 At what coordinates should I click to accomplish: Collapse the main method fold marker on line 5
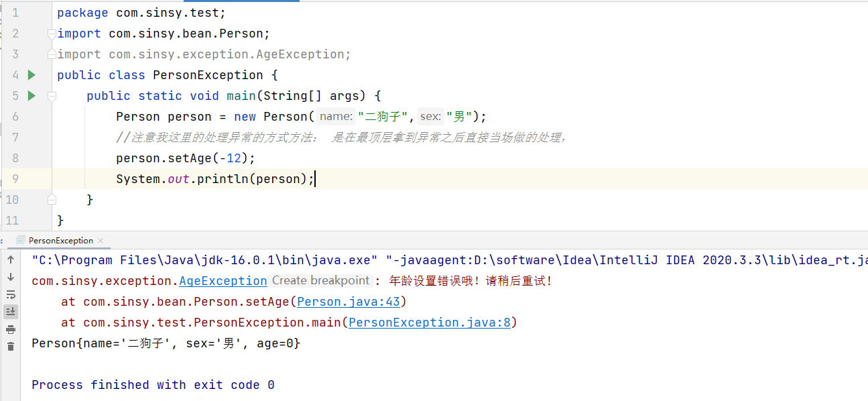[52, 96]
